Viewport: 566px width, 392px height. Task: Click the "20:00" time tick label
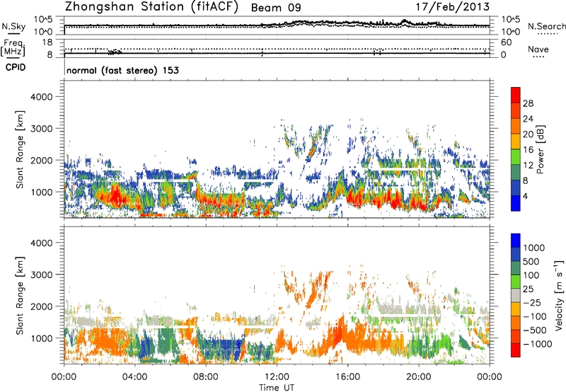point(418,377)
